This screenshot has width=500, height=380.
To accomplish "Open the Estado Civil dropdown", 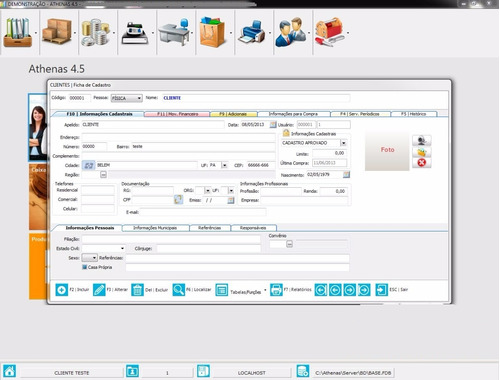I will pyautogui.click(x=104, y=248).
